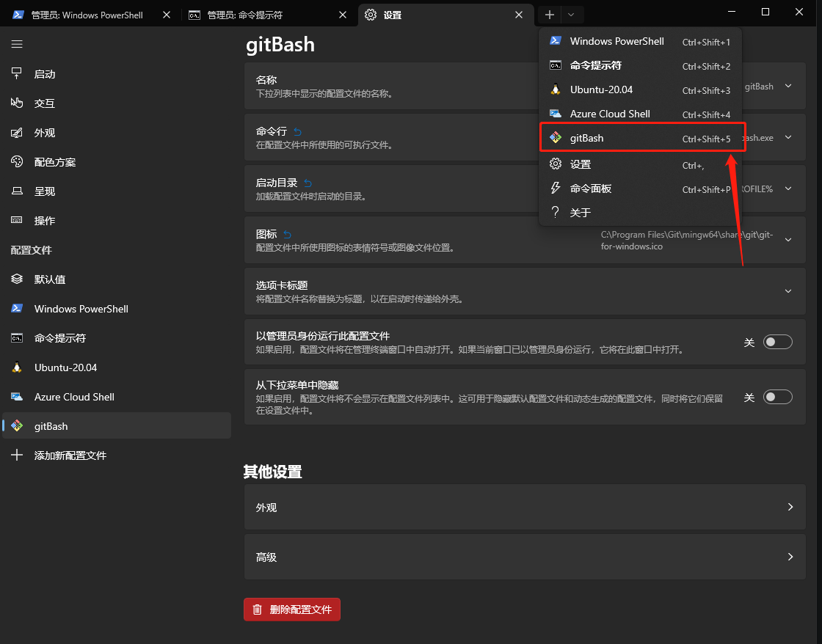Viewport: 822px width, 644px height.
Task: Reset 图标 setting with the undo icon
Action: [287, 234]
